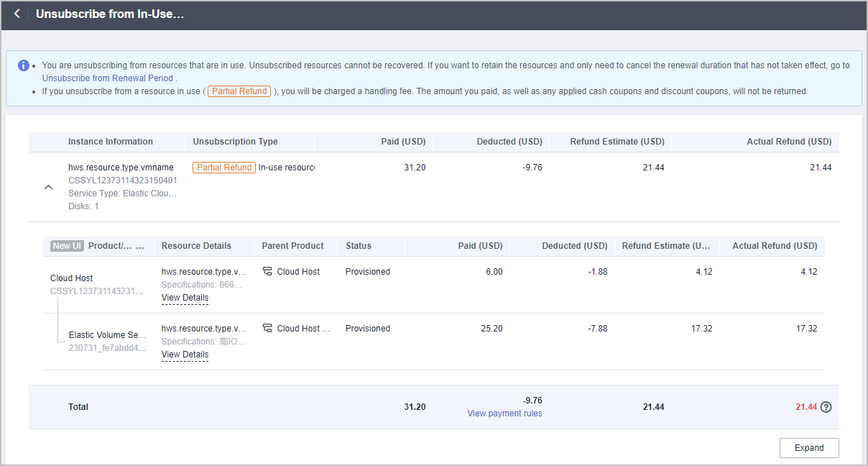Open View payment rules link
Screen dimensions: 868x466
coord(504,414)
